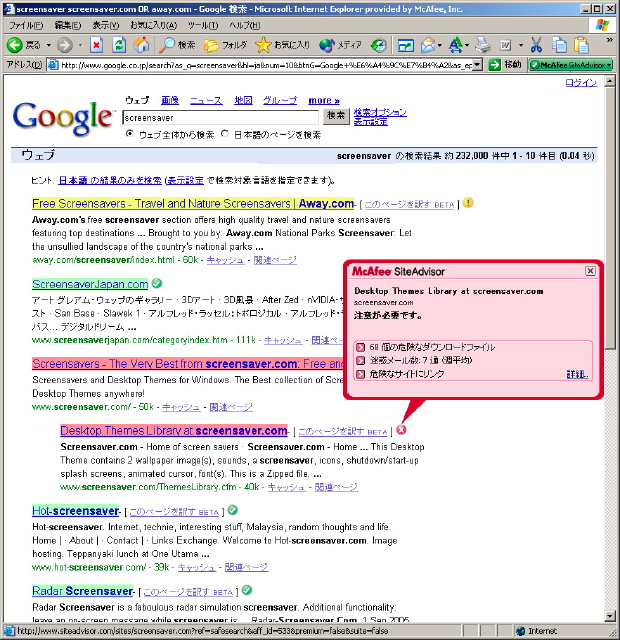The height and width of the screenshot is (640, 620).
Task: Expand the address bar URL dropdown
Action: [477, 64]
